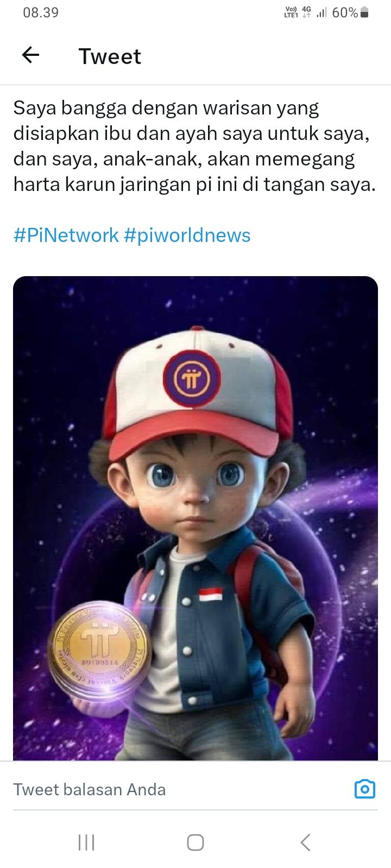
Task: Tap the tweet text starting Saya bangga
Action: (195, 146)
